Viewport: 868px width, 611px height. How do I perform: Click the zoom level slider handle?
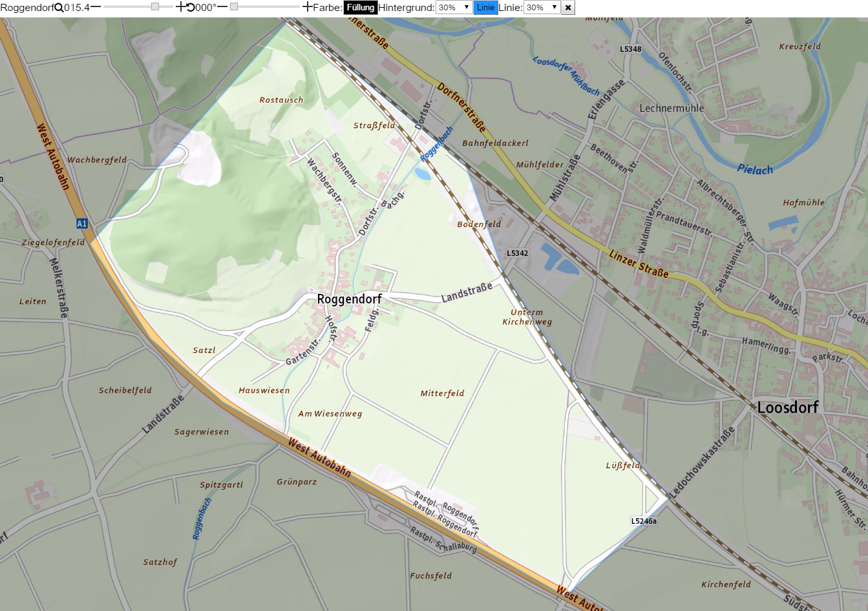click(x=155, y=6)
